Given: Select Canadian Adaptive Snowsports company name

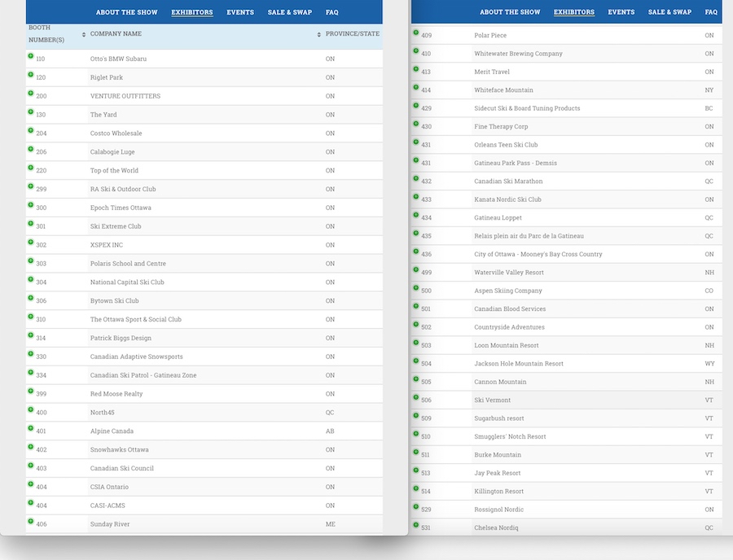Looking at the screenshot, I should tap(137, 357).
